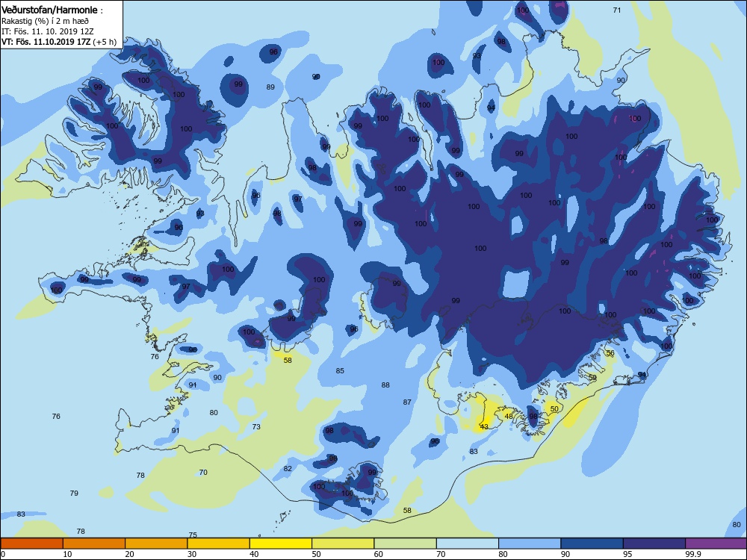Click the '30' legend tick label
Viewport: 747px width, 560px height.
coord(192,554)
